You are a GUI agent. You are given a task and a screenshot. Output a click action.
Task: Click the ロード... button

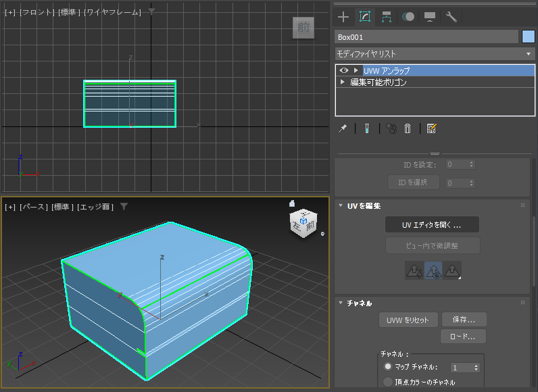click(x=463, y=337)
